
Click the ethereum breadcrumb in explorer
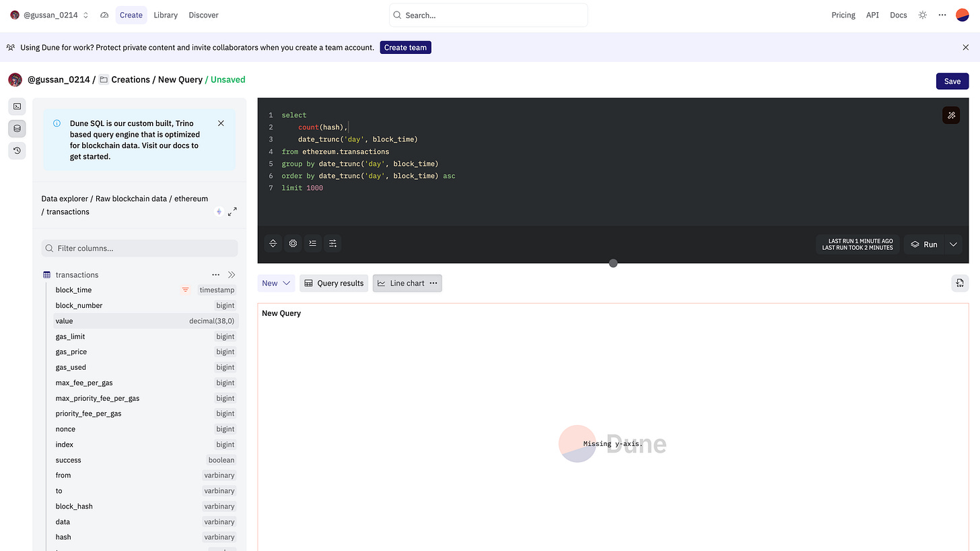191,199
